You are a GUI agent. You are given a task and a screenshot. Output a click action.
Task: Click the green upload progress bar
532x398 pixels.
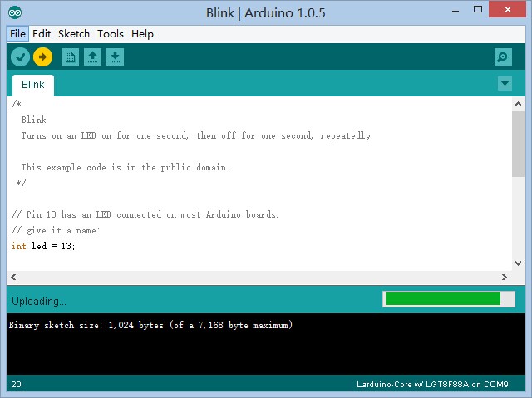click(x=449, y=299)
